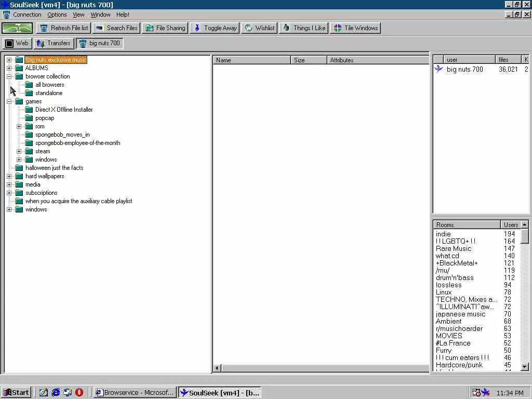
Task: Select the big nuts 700 tab
Action: (x=99, y=43)
